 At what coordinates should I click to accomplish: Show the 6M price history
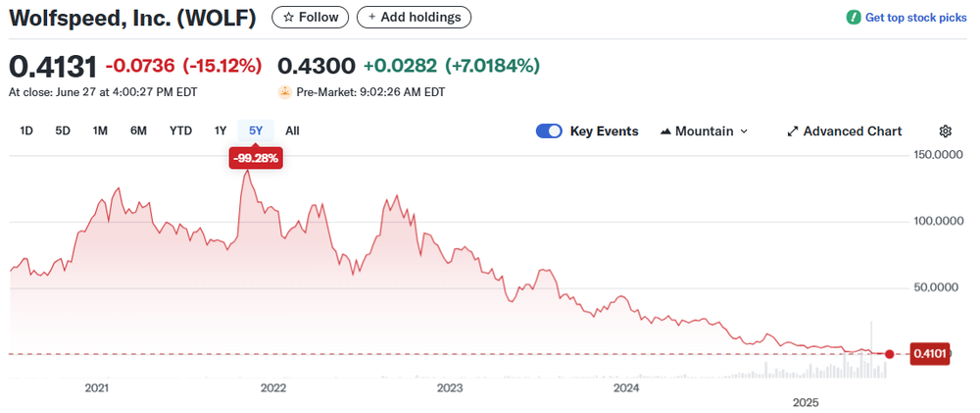pyautogui.click(x=138, y=130)
